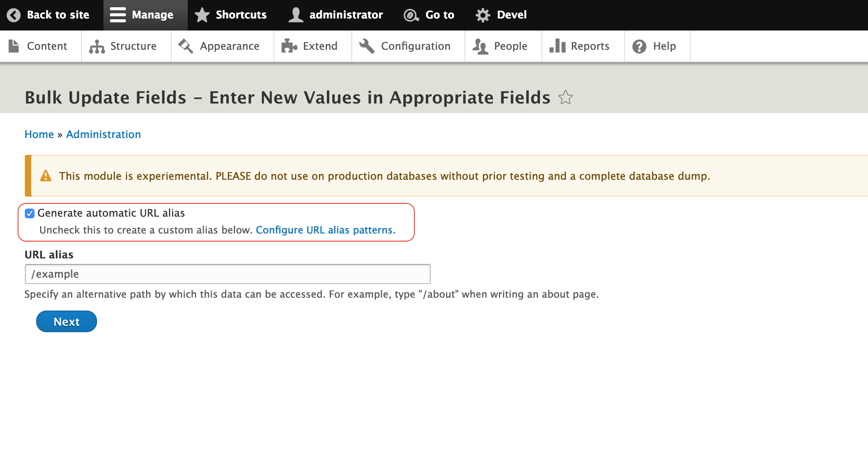The height and width of the screenshot is (467, 868).
Task: Add page to shortcuts with star outline
Action: (566, 97)
